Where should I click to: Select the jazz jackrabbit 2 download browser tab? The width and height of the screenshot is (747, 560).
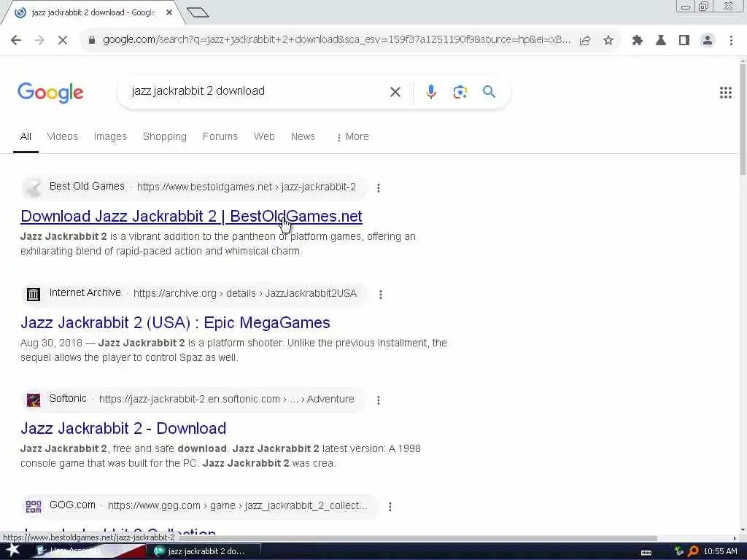click(x=93, y=12)
